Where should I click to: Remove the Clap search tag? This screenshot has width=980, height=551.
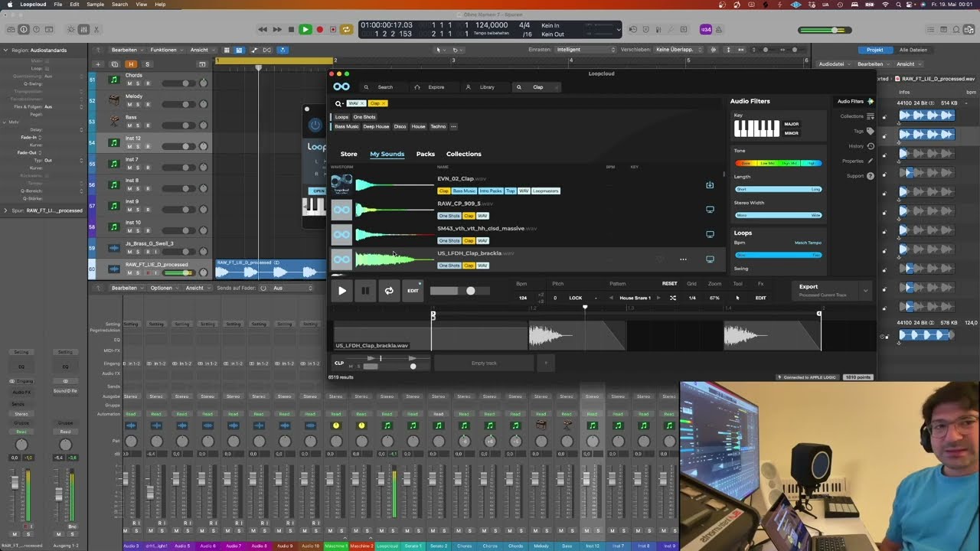(x=384, y=103)
